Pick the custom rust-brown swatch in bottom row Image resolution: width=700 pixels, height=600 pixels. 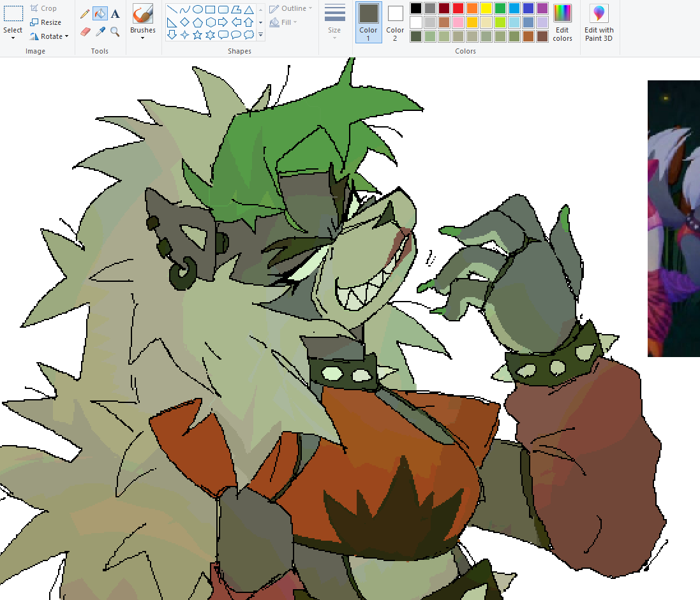click(x=528, y=36)
